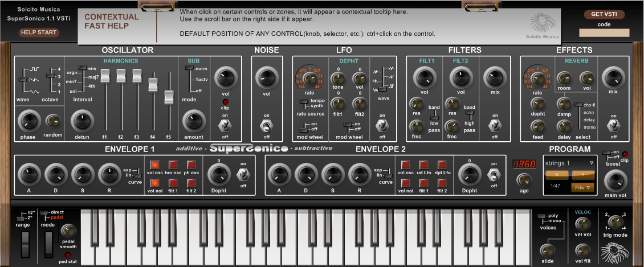The width and height of the screenshot is (644, 267).
Task: Click the f1 harmonic slider
Action: (105, 76)
